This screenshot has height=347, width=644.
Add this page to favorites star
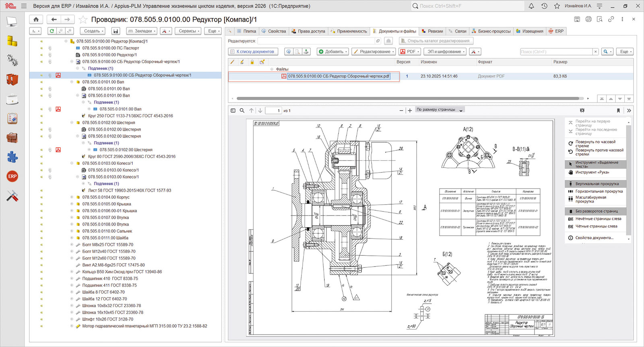pyautogui.click(x=83, y=20)
